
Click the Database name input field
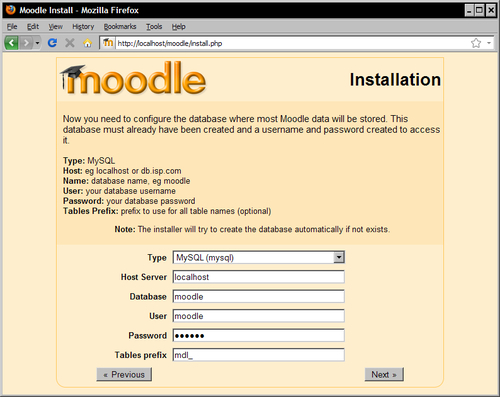point(259,296)
